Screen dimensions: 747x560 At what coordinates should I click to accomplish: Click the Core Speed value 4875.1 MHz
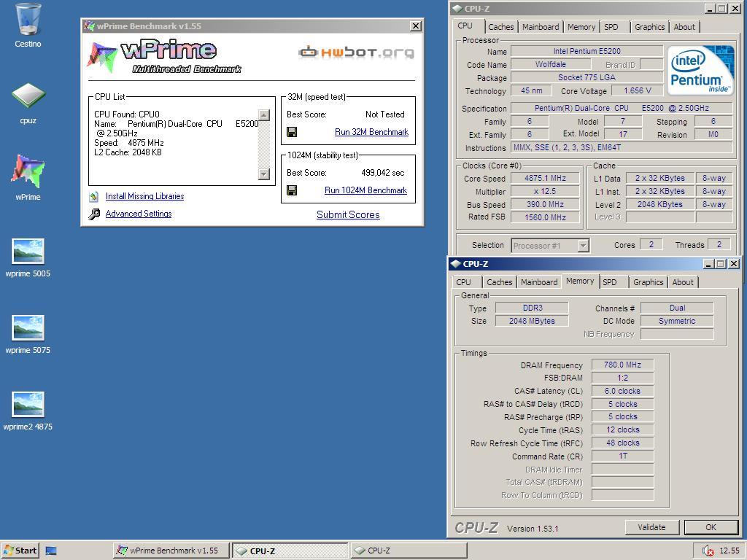pos(545,178)
